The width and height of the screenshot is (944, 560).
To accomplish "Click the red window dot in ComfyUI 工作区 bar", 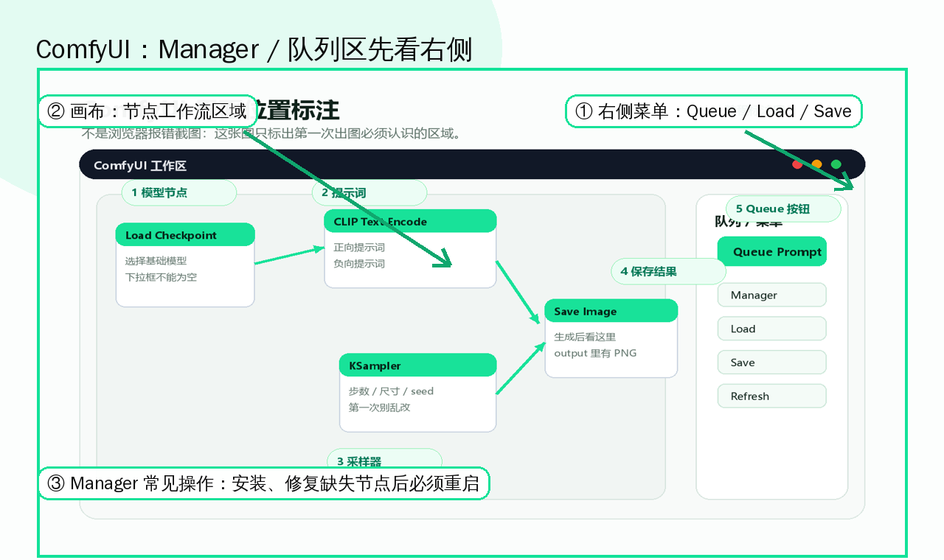I will coord(797,164).
